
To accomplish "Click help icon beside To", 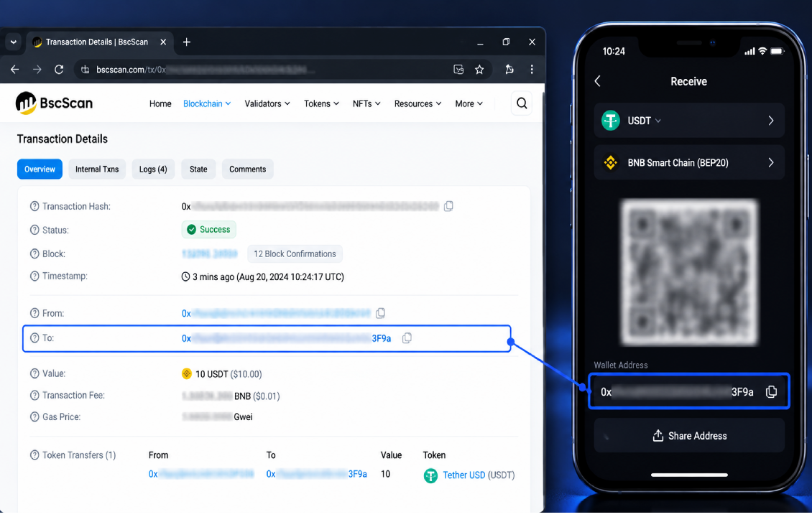I will [34, 338].
